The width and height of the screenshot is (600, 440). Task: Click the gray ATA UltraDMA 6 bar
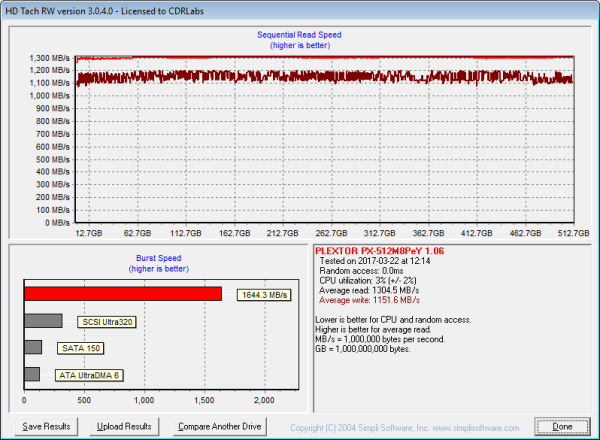[x=32, y=374]
